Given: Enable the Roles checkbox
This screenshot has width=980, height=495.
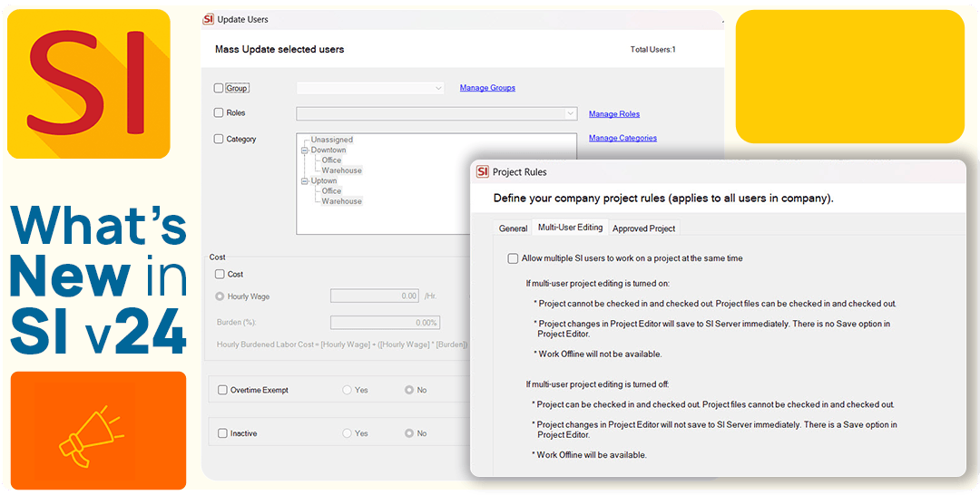Looking at the screenshot, I should pyautogui.click(x=219, y=113).
